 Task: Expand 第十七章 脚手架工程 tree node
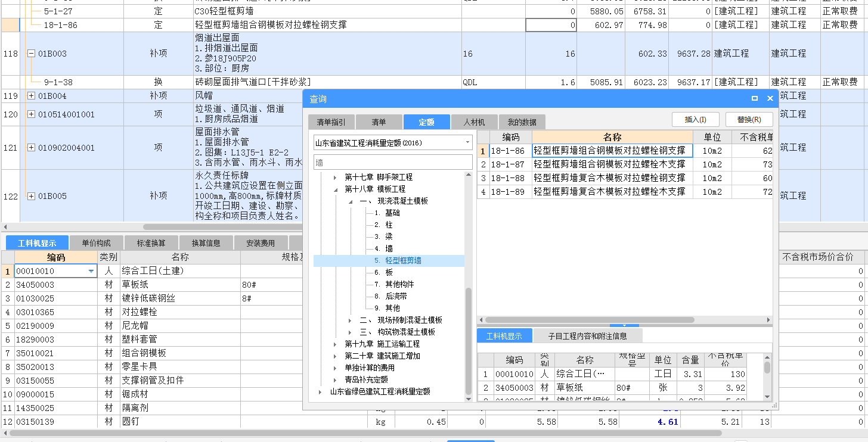(x=335, y=178)
